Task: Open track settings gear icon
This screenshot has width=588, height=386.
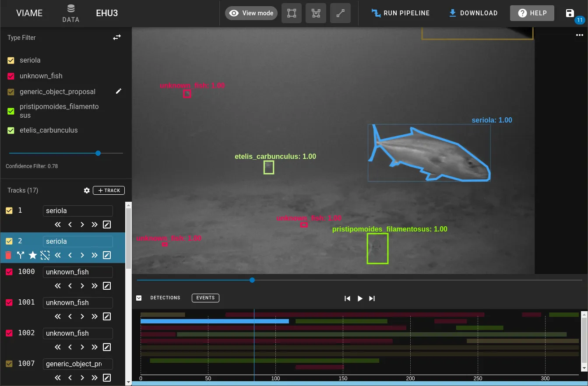Action: (87, 190)
